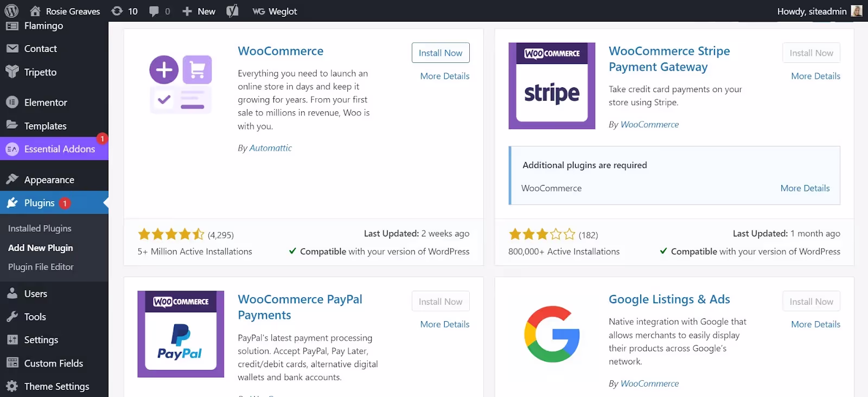868x397 pixels.
Task: Click Install Now for Google Listings & Ads
Action: 811,301
